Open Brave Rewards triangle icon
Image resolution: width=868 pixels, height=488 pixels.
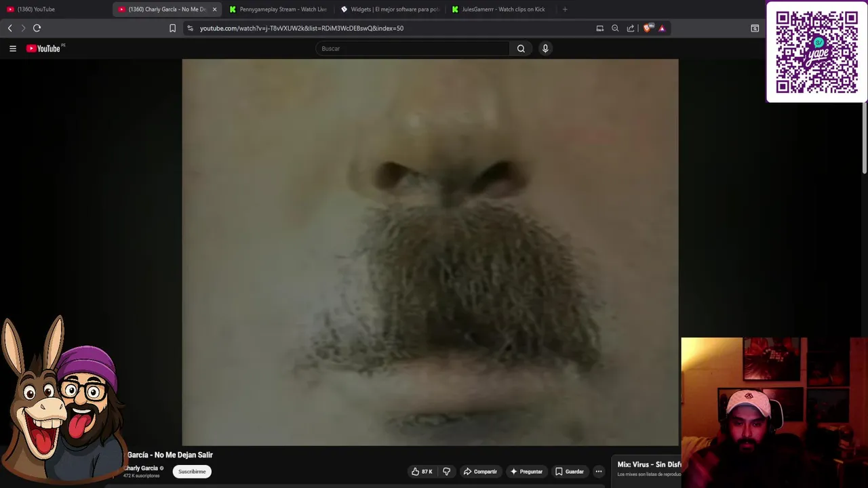tap(662, 28)
